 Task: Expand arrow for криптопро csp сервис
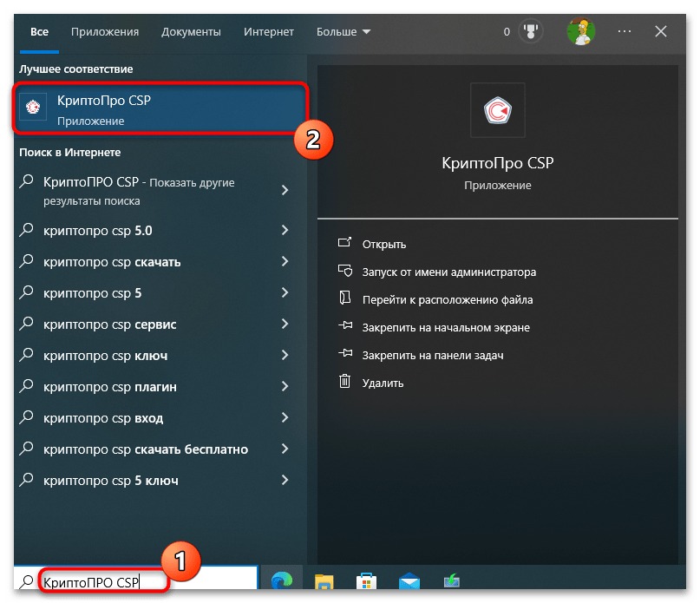click(x=285, y=324)
